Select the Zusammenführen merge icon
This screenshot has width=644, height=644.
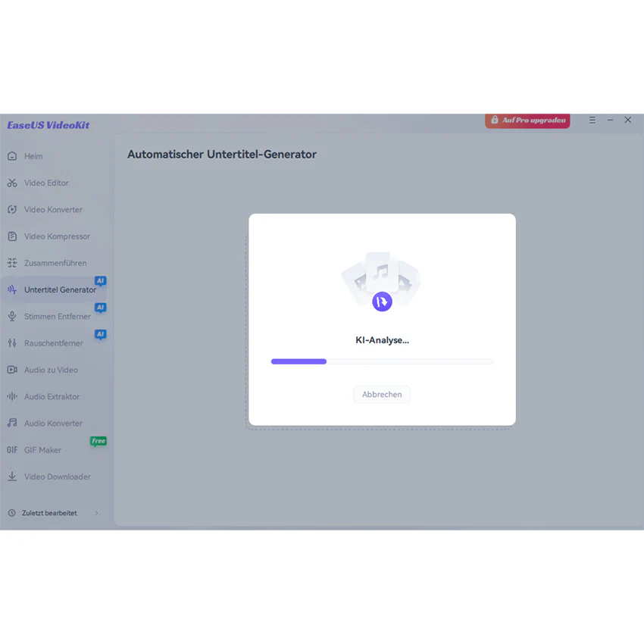click(12, 263)
